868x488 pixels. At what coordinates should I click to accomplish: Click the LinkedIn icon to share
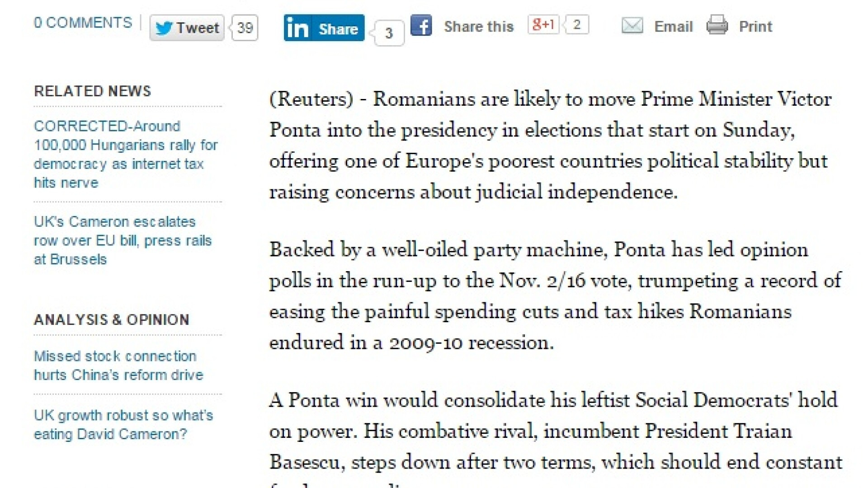click(299, 28)
